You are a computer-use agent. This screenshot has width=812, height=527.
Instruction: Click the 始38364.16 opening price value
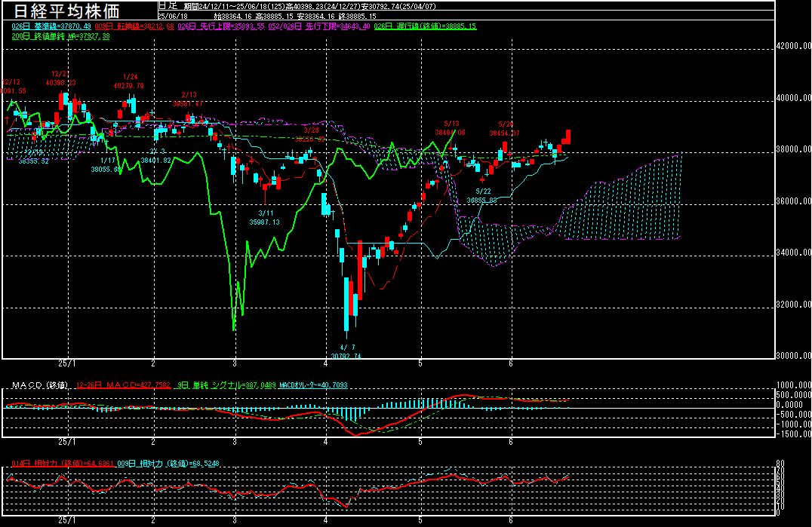pyautogui.click(x=233, y=17)
